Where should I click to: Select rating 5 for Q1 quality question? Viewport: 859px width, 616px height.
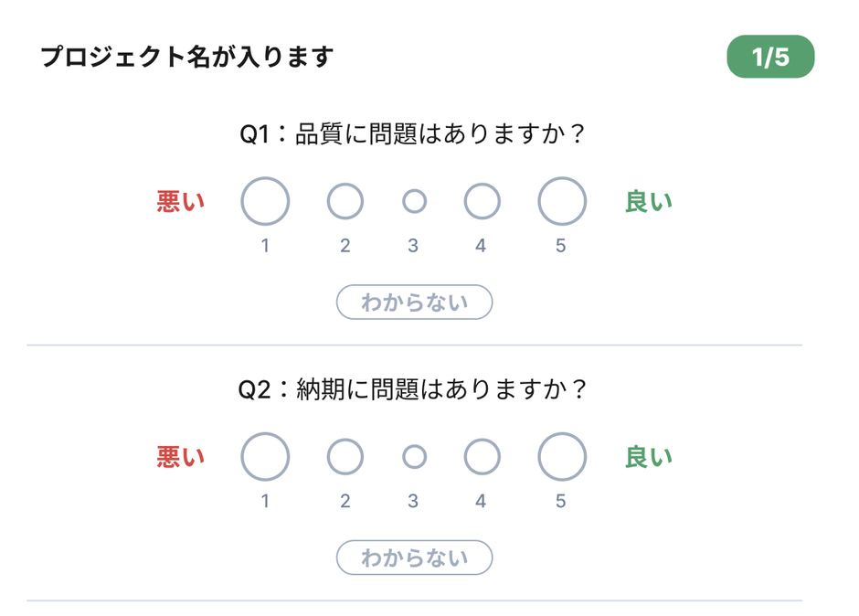point(561,201)
